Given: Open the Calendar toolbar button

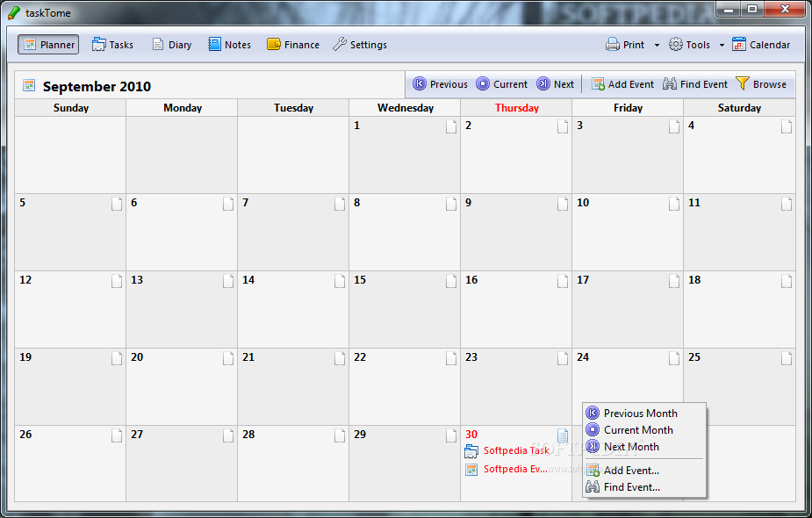Looking at the screenshot, I should click(x=761, y=45).
